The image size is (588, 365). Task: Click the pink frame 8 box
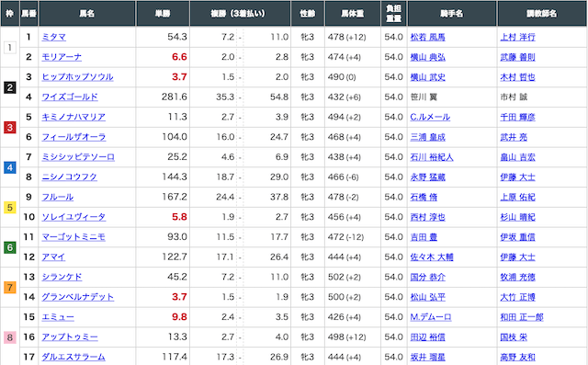(10, 337)
